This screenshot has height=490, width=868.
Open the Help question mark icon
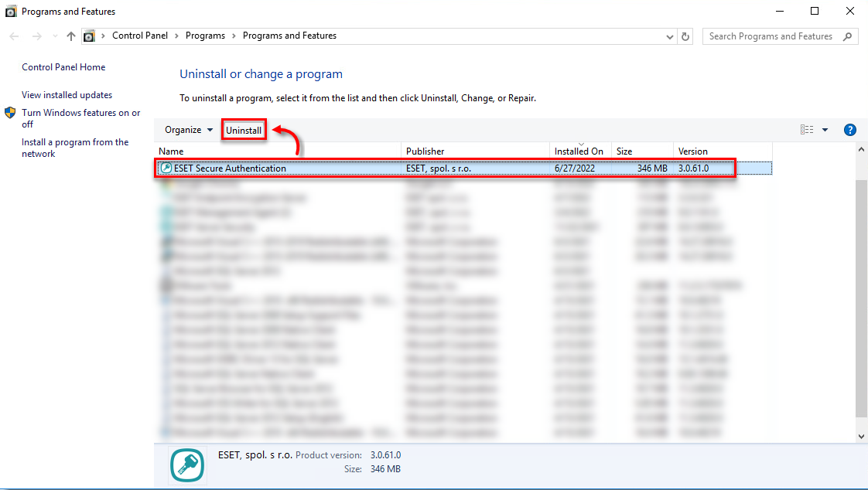pyautogui.click(x=849, y=130)
